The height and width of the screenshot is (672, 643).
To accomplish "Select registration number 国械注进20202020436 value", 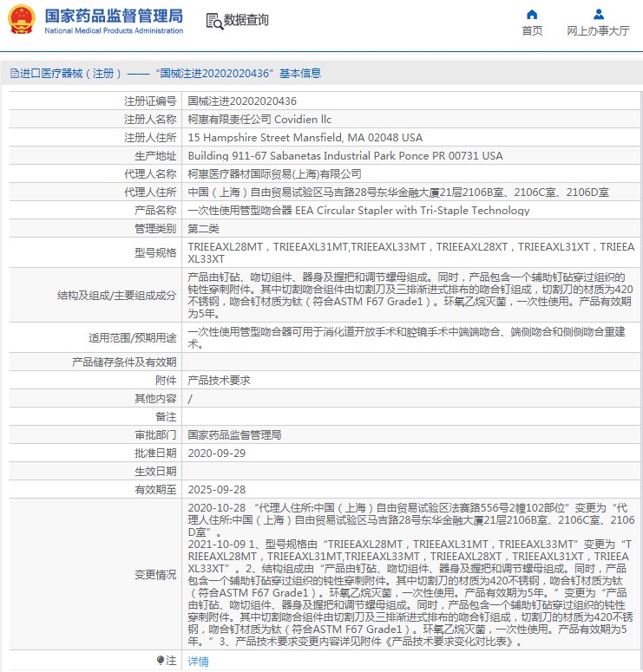I will coord(242,101).
